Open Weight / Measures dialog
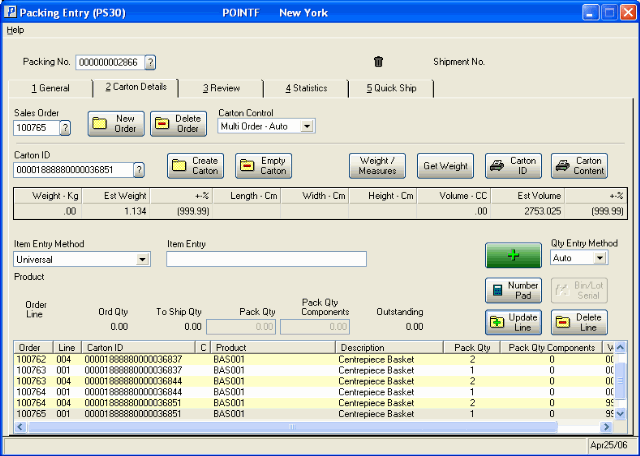The image size is (640, 456). pyautogui.click(x=377, y=166)
